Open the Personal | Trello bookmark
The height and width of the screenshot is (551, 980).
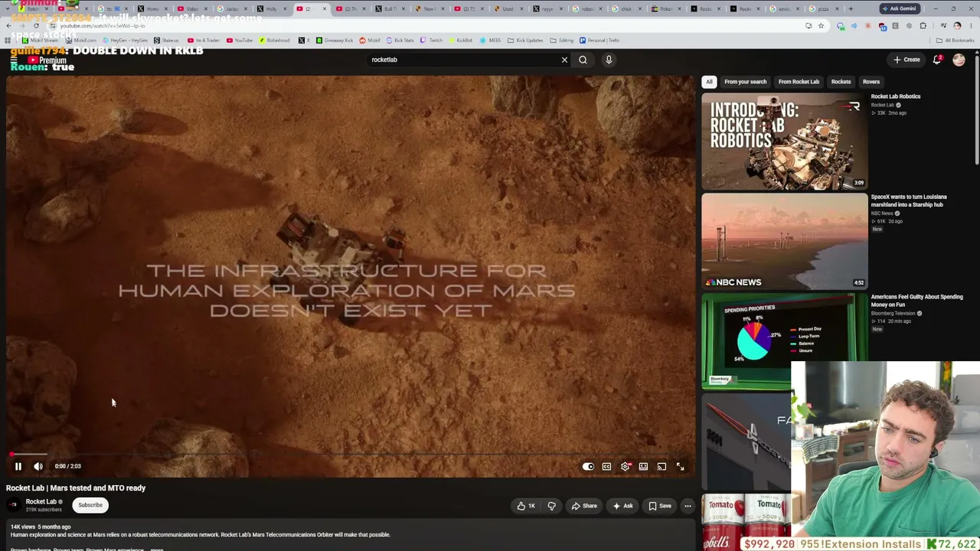point(599,41)
